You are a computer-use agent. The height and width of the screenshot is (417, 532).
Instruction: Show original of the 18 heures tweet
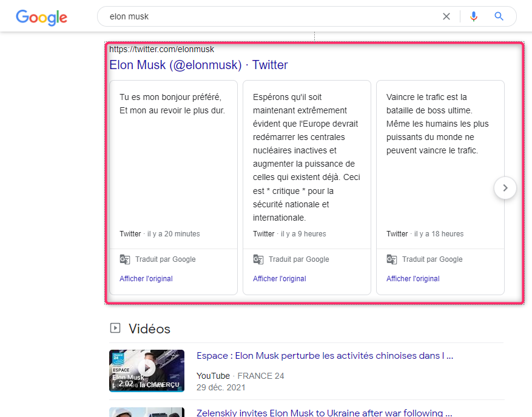click(x=412, y=279)
